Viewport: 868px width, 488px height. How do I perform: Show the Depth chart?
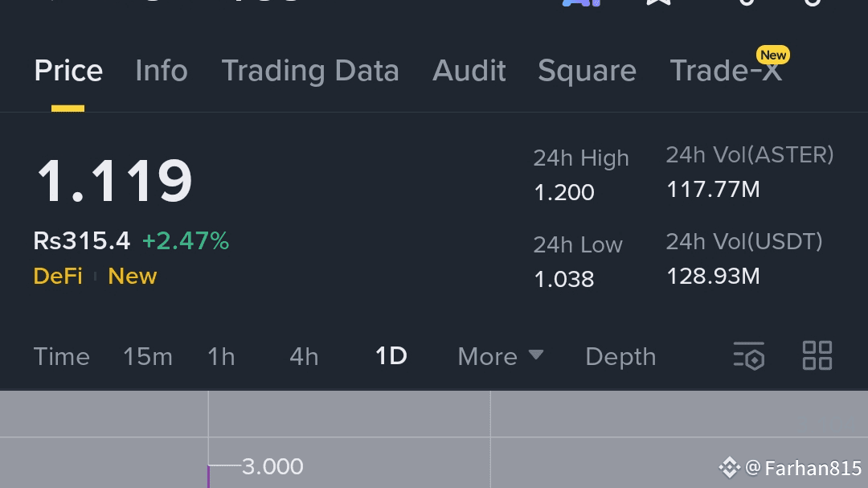[620, 356]
